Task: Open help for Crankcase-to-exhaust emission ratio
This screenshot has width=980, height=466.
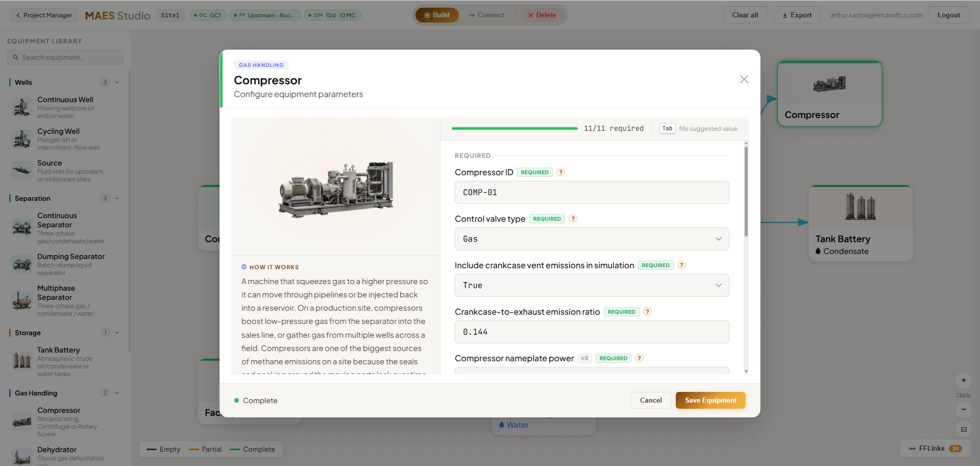Action: tap(647, 312)
